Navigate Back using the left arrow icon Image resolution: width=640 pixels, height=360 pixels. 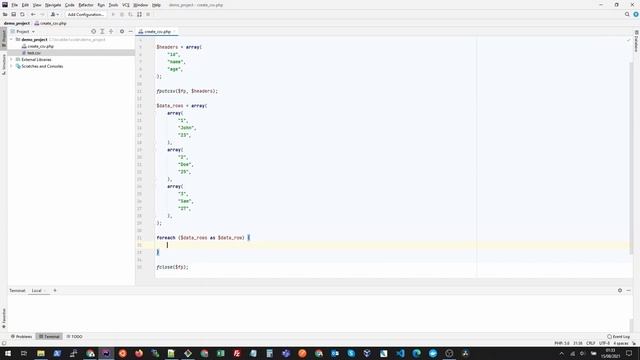click(x=33, y=14)
